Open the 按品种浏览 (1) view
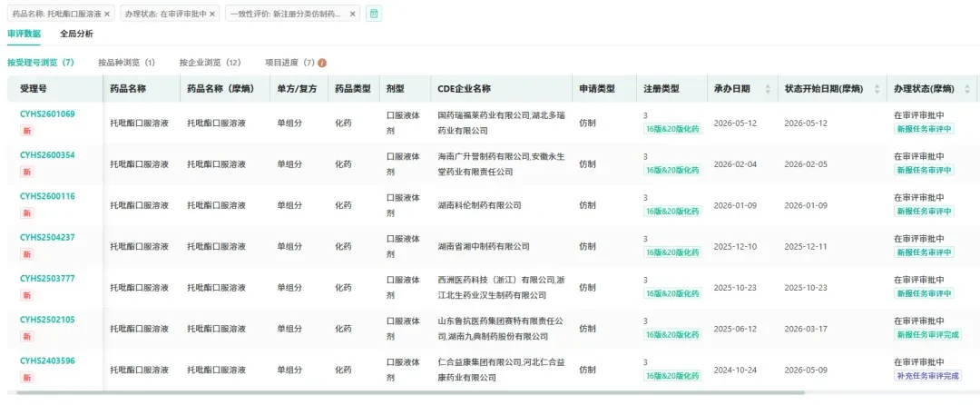Image resolution: width=980 pixels, height=405 pixels. pos(126,63)
